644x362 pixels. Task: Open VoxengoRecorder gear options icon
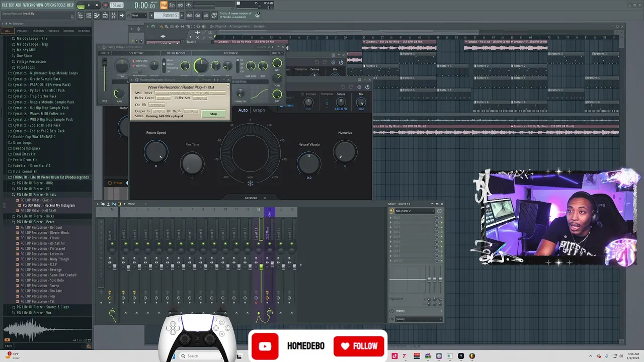tap(136, 79)
